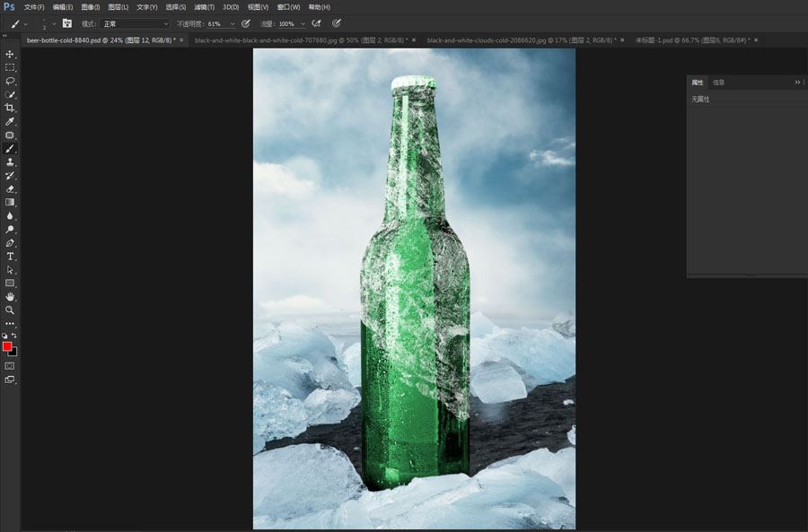Select the Clone Stamp tool
The image size is (808, 532).
[11, 162]
